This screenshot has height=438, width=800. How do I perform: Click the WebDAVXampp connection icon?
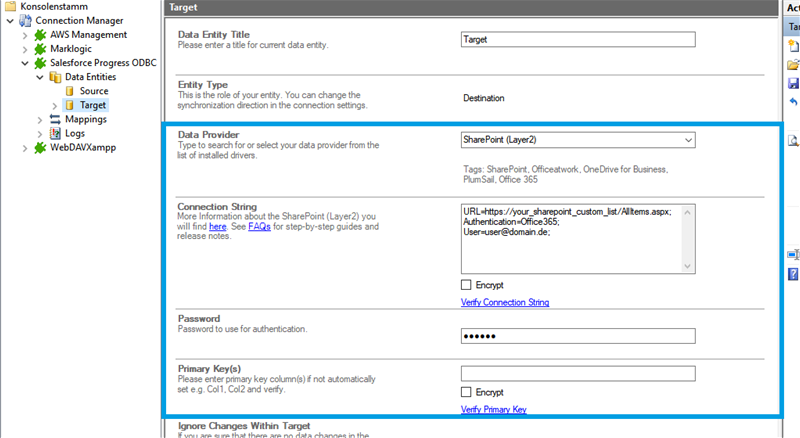click(x=41, y=148)
